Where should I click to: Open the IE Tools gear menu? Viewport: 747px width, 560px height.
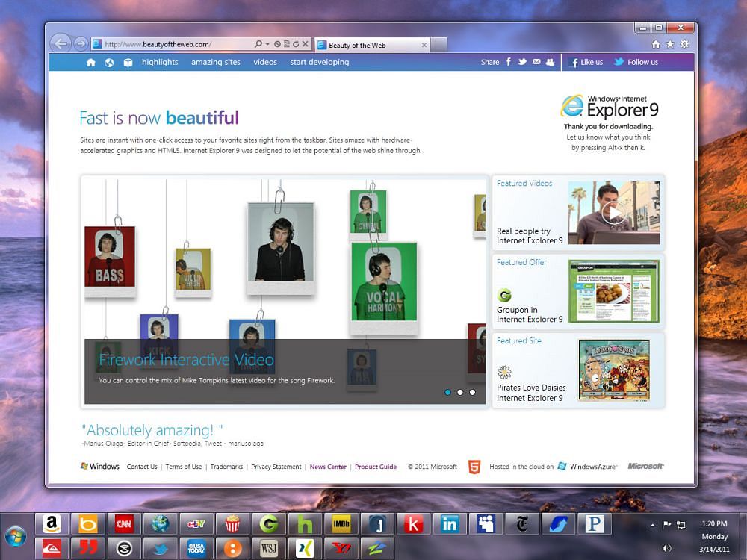[x=684, y=44]
